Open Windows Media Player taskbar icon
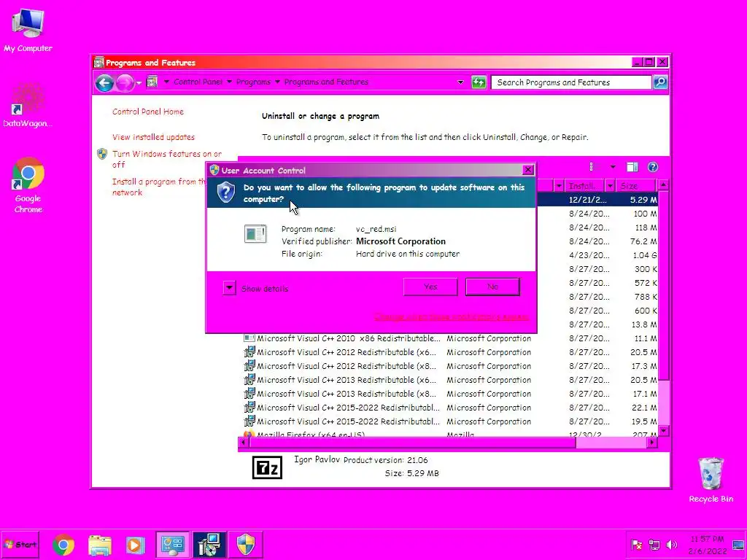The height and width of the screenshot is (560, 747). click(135, 545)
